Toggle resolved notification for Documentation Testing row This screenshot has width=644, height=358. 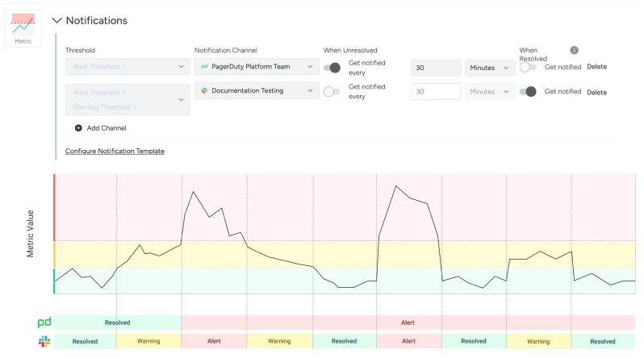528,92
